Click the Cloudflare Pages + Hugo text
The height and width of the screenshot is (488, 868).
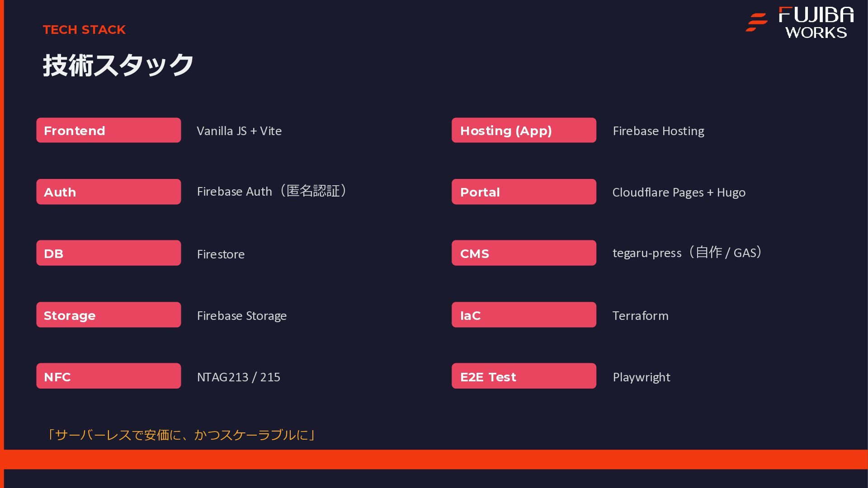(679, 192)
